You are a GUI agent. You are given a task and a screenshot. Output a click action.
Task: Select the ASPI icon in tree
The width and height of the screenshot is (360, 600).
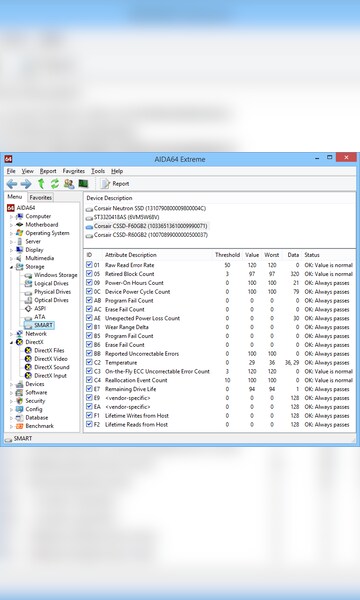28,308
